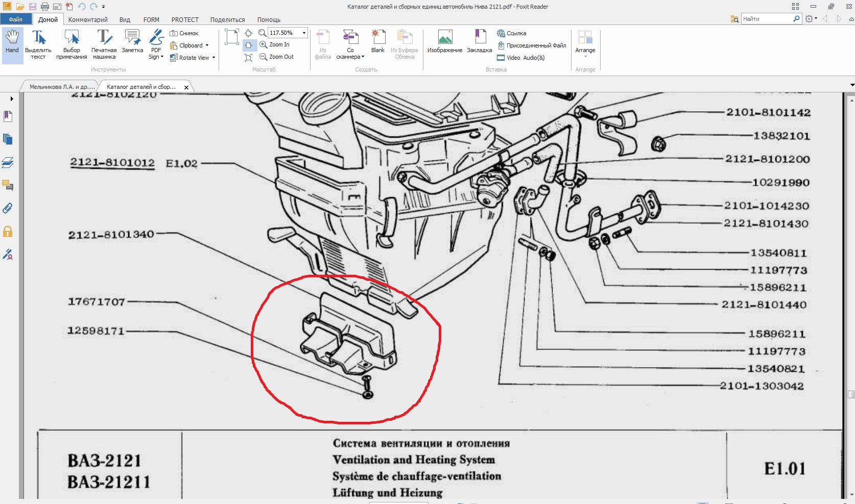Insert Video Audio media

tap(521, 58)
